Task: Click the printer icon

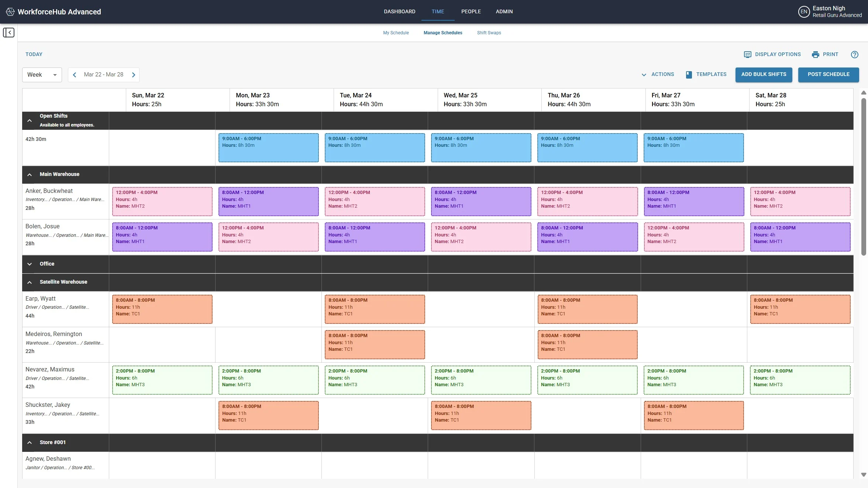Action: 815,55
